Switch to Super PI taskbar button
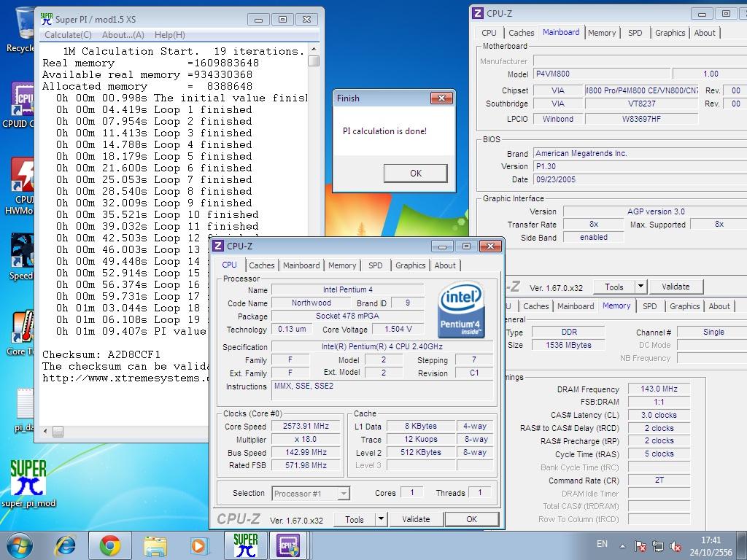Viewport: 747px width, 560px height. pyautogui.click(x=245, y=545)
